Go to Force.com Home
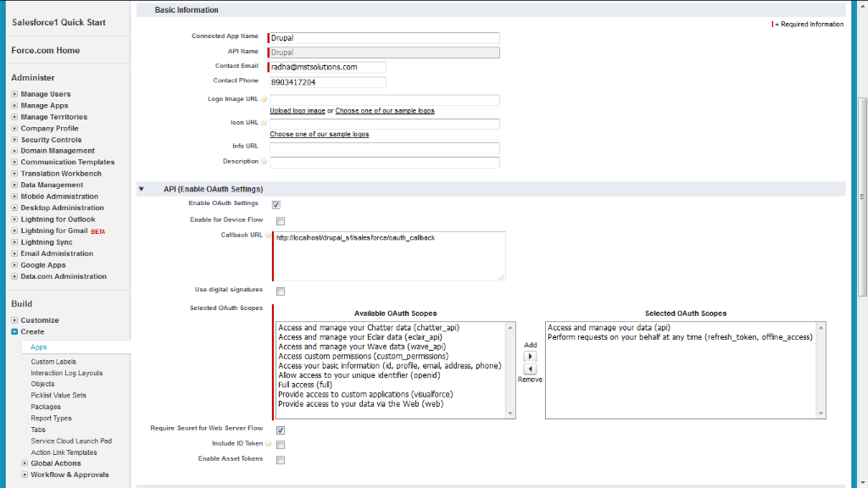Viewport: 868px width, 488px height. 46,50
